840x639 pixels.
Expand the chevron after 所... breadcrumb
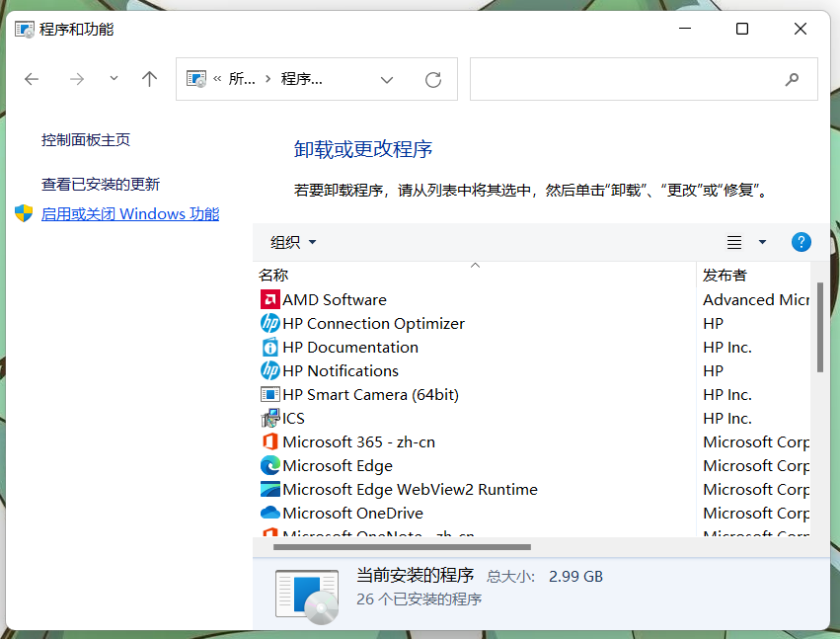pyautogui.click(x=267, y=79)
